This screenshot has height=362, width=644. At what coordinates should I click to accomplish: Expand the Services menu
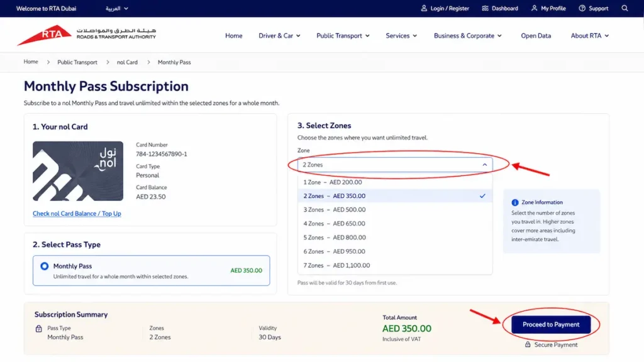point(401,36)
